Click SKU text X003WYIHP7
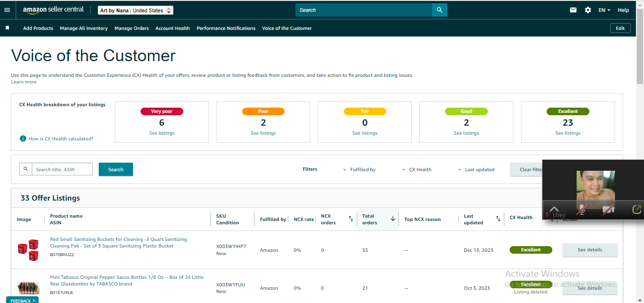The height and width of the screenshot is (303, 644). (x=231, y=246)
